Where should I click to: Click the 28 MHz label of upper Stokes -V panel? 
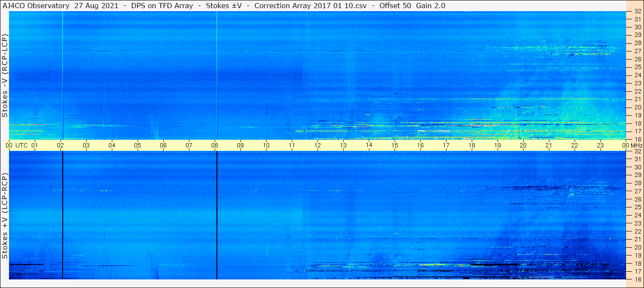[x=637, y=43]
